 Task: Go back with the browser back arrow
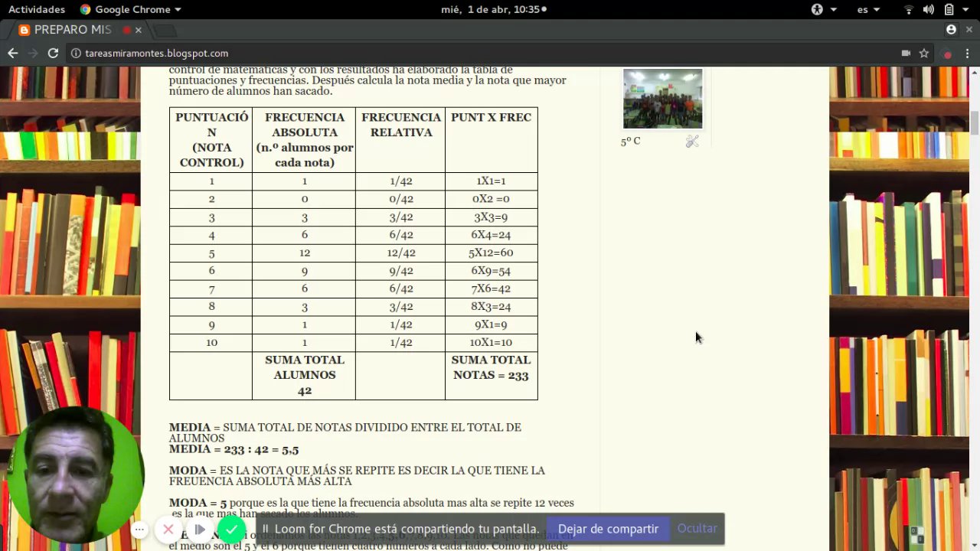click(12, 53)
